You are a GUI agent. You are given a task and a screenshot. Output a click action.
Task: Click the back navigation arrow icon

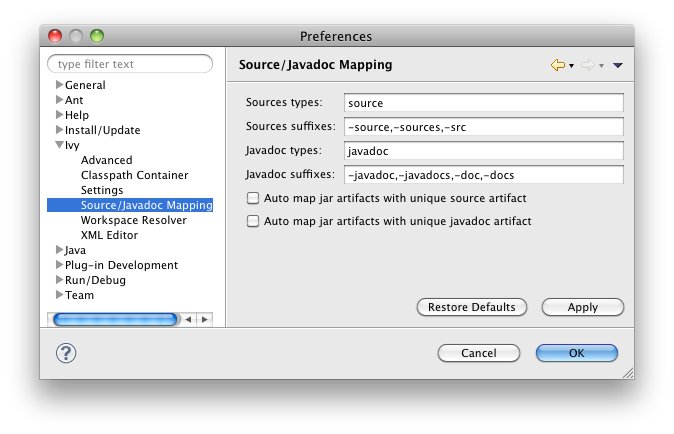(x=557, y=65)
